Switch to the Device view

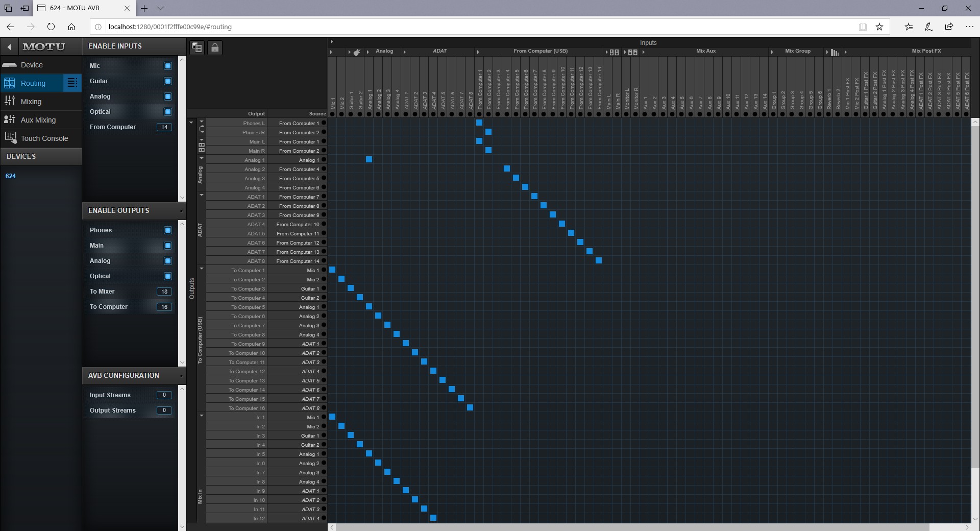click(x=41, y=65)
